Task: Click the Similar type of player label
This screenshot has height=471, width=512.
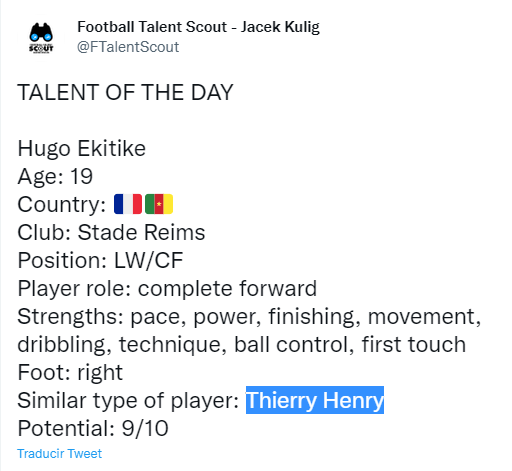Action: [x=128, y=400]
